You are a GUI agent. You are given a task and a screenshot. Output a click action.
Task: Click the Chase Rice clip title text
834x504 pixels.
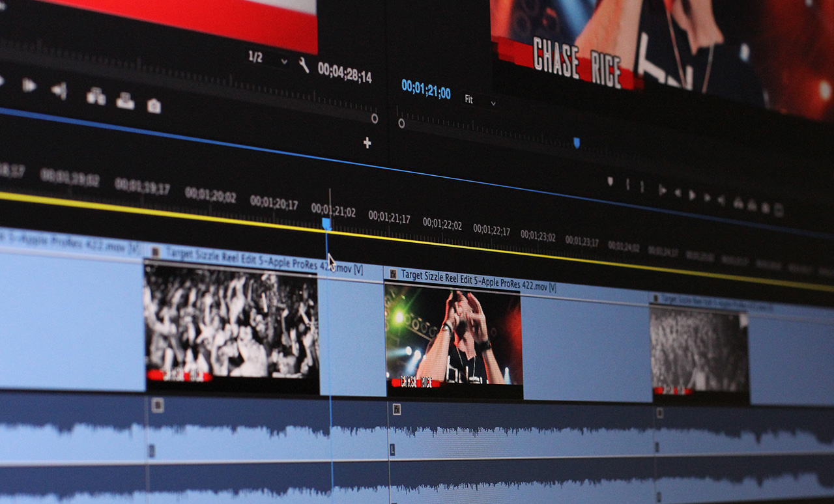(x=478, y=281)
